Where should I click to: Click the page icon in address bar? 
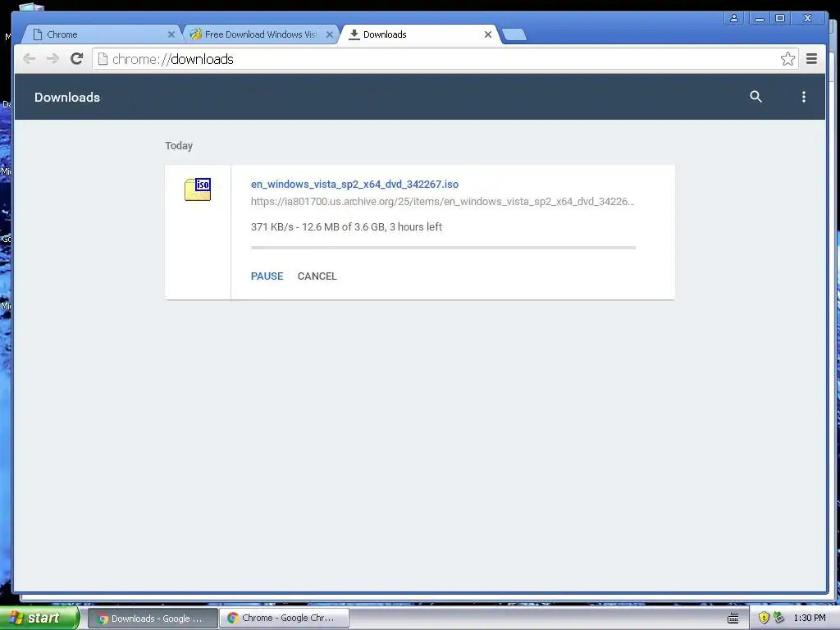point(103,59)
